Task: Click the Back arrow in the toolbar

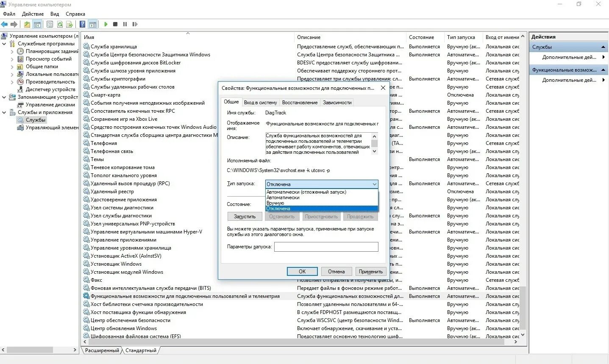Action: pyautogui.click(x=5, y=24)
